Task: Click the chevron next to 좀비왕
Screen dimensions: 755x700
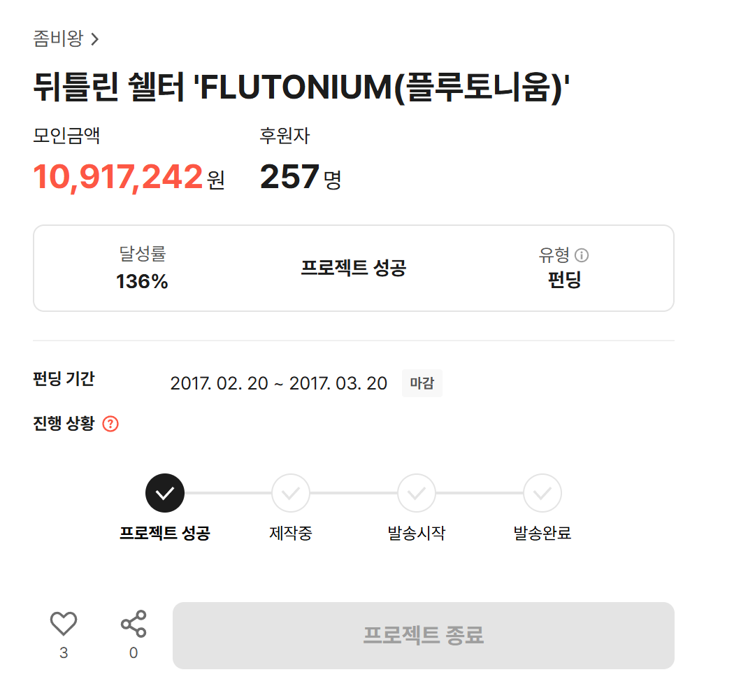Action: pyautogui.click(x=95, y=39)
